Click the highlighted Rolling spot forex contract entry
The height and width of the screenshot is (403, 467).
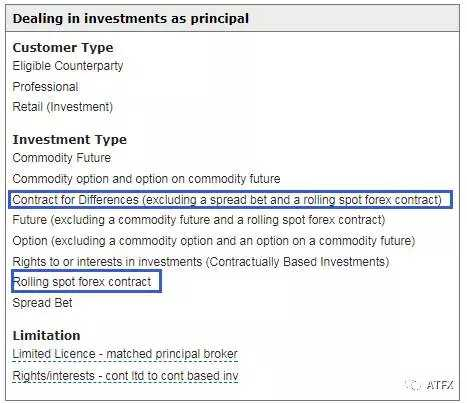click(87, 282)
